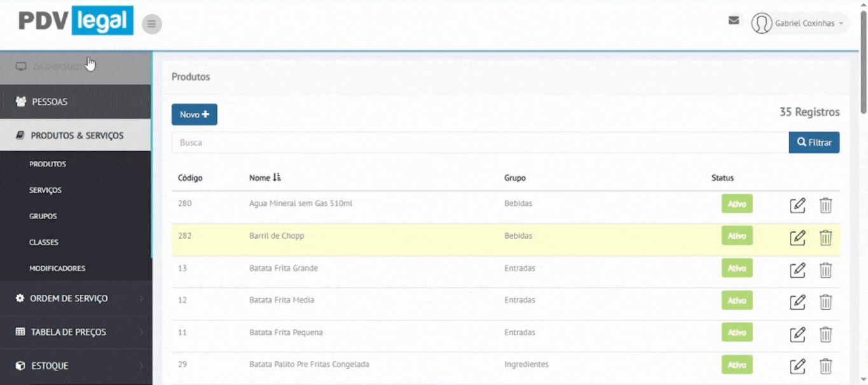This screenshot has width=868, height=385.
Task: Expand the Pessoas sidebar section
Action: click(76, 102)
